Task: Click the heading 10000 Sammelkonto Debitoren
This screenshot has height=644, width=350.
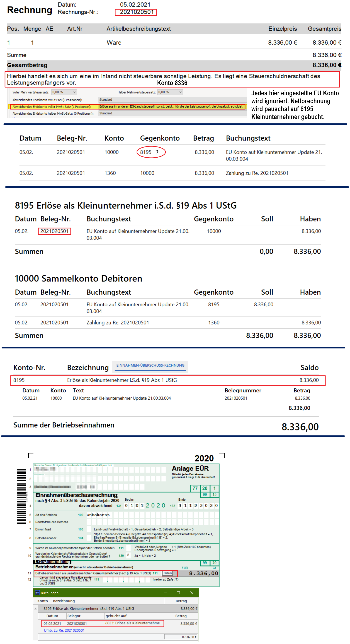Action: click(x=78, y=278)
